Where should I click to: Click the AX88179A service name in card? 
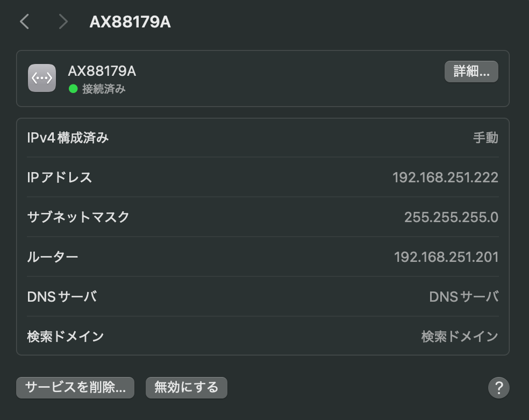coord(102,71)
